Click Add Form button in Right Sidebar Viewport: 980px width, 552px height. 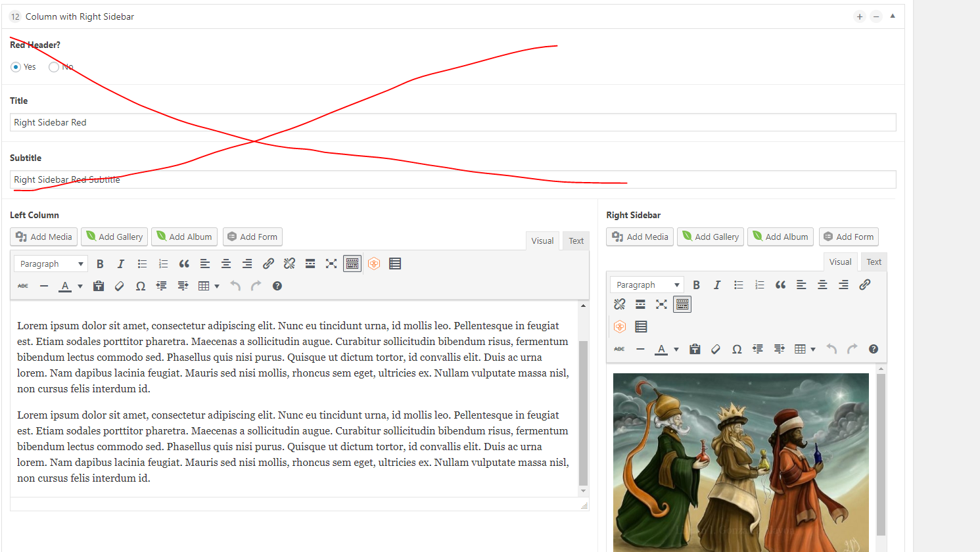[849, 237]
